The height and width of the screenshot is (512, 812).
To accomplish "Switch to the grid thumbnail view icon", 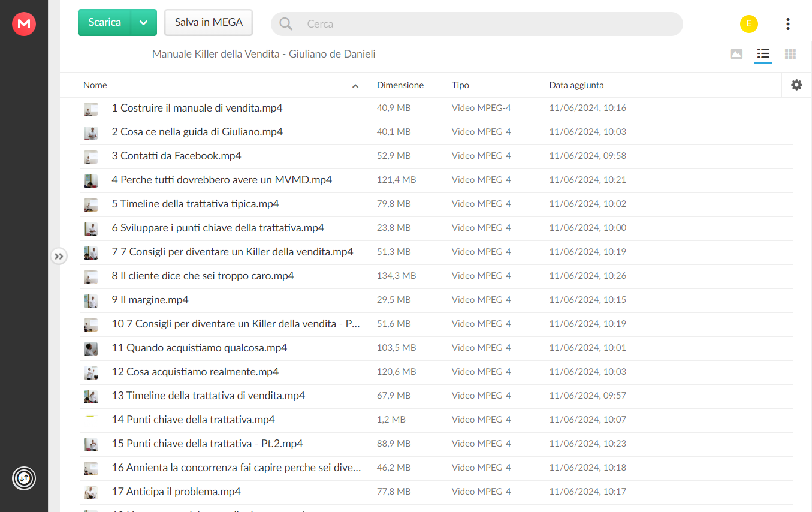I will [790, 54].
